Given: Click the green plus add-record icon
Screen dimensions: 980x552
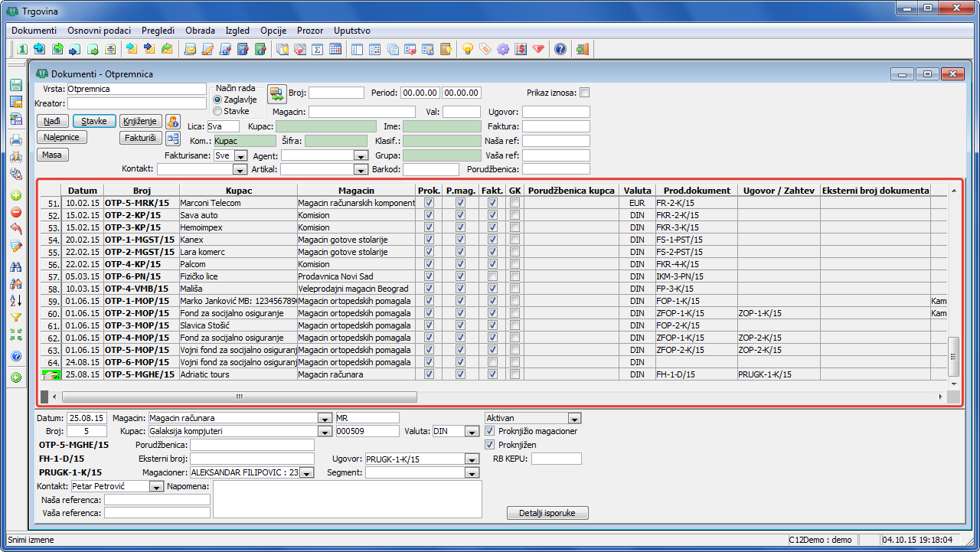Looking at the screenshot, I should tap(16, 195).
